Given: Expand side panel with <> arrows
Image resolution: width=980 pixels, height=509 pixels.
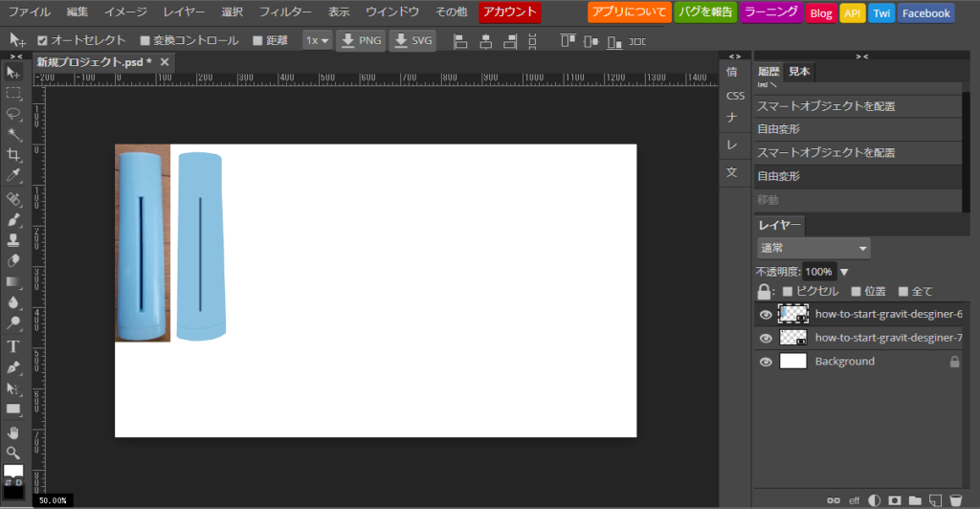Looking at the screenshot, I should coord(735,56).
